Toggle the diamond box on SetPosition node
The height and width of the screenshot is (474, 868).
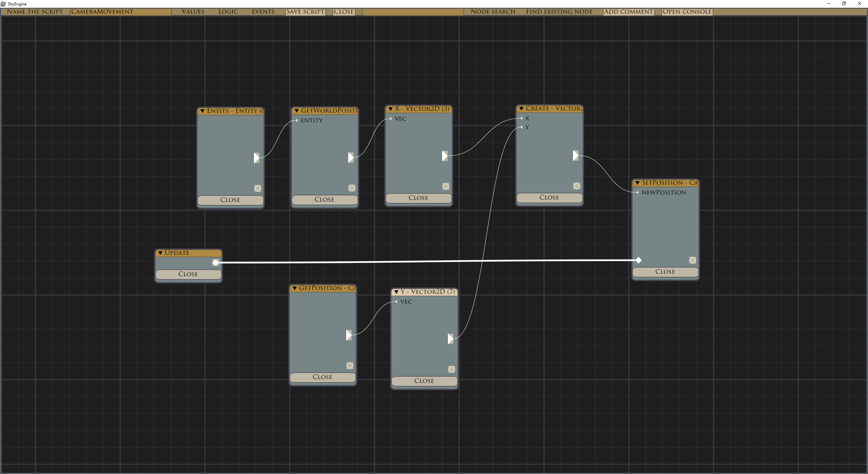[x=693, y=260]
